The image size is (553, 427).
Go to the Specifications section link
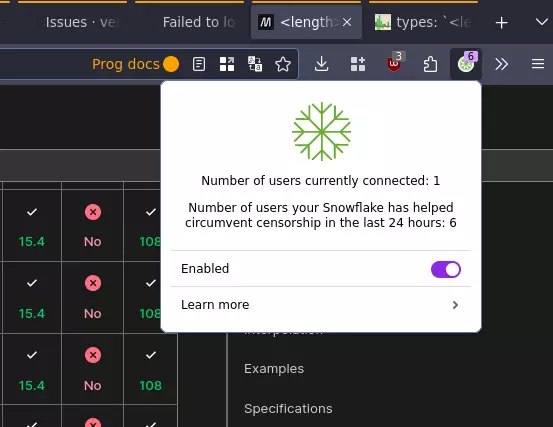pos(288,409)
